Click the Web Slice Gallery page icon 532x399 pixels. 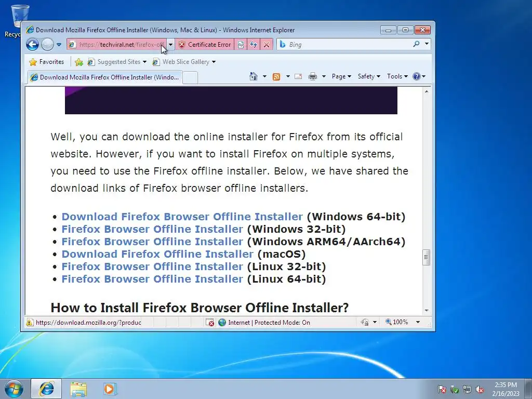tap(156, 62)
